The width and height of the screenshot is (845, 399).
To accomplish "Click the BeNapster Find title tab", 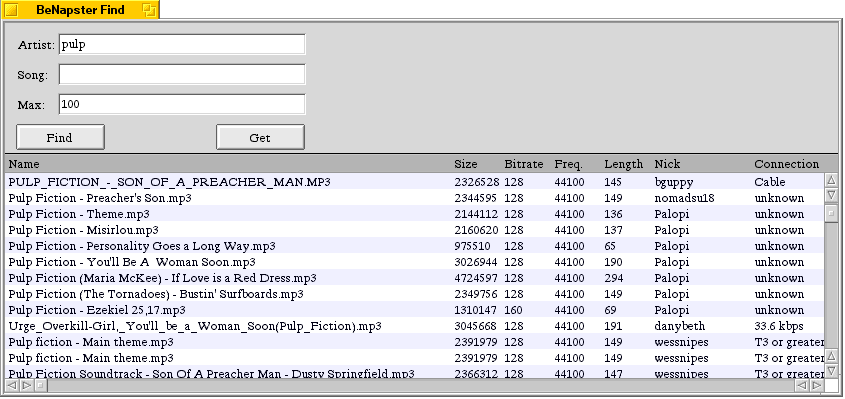I will point(80,10).
